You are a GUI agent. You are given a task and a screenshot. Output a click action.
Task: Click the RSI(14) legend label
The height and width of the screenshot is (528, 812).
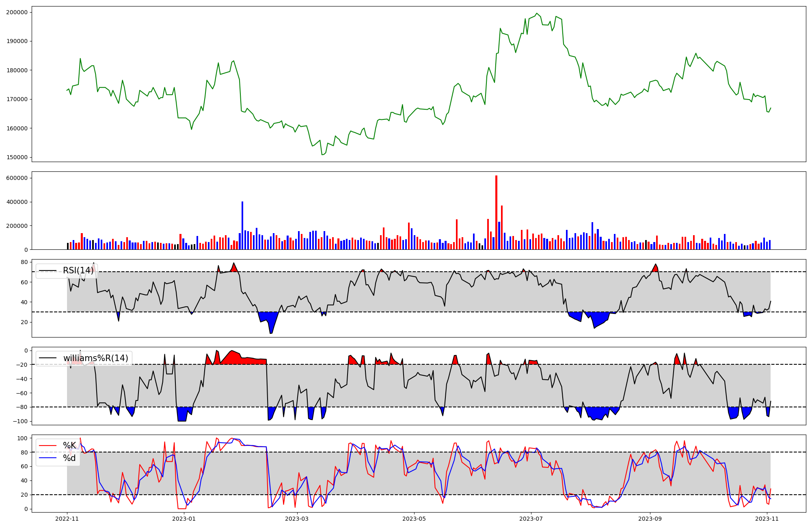78,271
